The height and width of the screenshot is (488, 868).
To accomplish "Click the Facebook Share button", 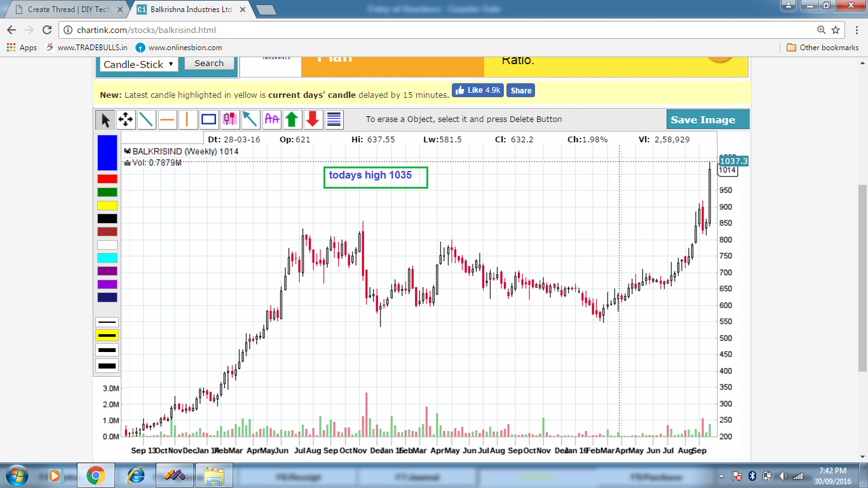I will click(x=520, y=90).
